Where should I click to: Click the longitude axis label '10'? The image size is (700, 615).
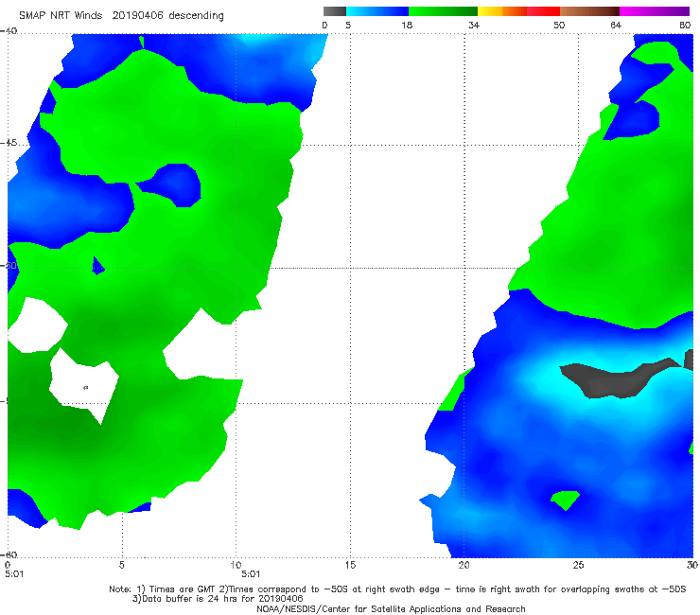(x=236, y=565)
